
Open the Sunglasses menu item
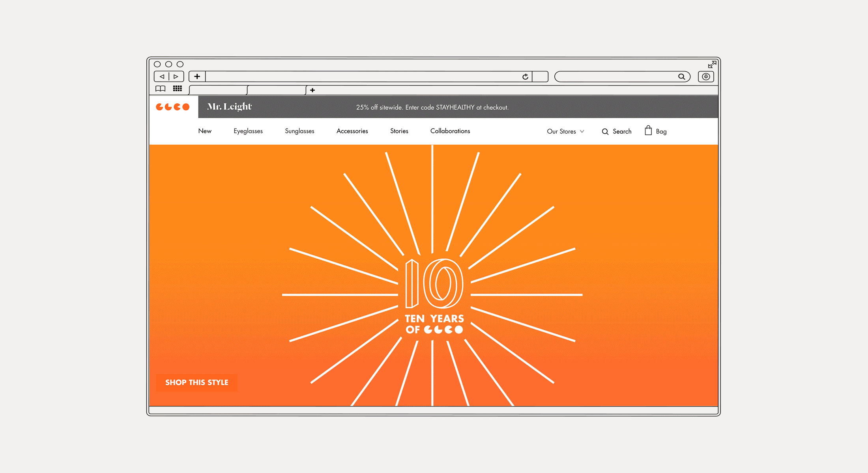(x=299, y=131)
